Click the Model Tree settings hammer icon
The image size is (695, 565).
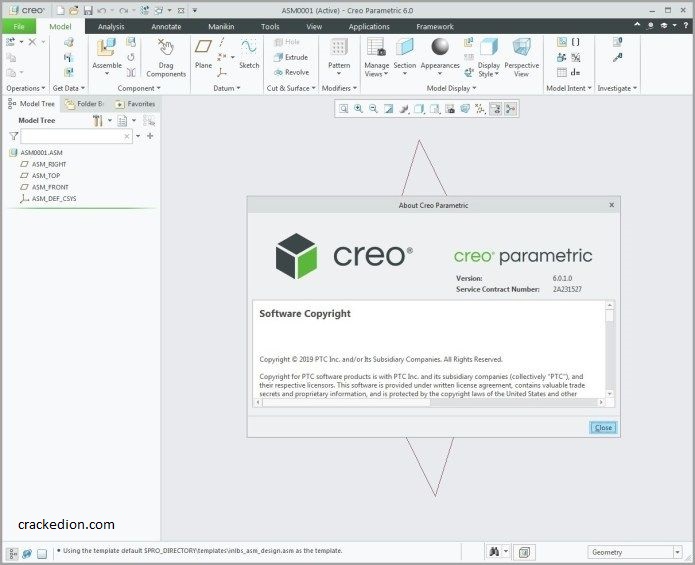point(98,121)
